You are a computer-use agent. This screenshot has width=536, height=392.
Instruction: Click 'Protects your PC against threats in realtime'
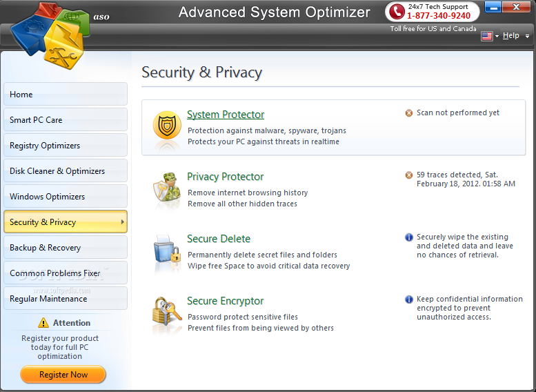(x=264, y=141)
